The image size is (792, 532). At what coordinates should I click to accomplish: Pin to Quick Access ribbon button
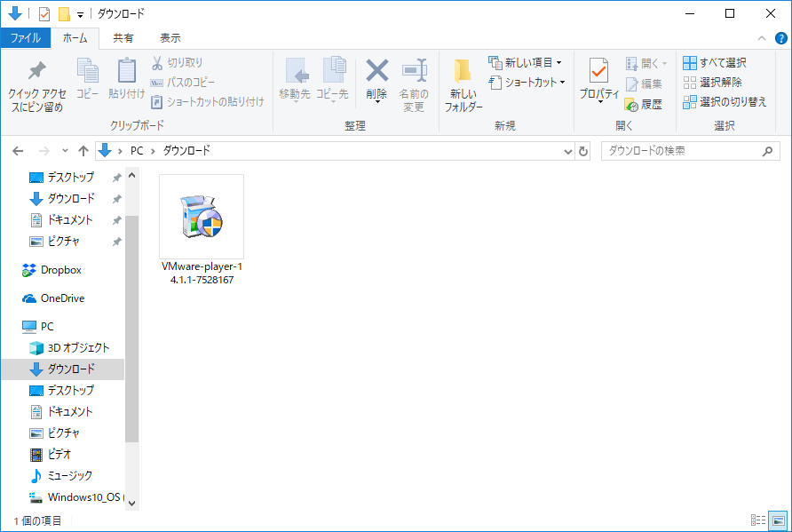coord(37,86)
